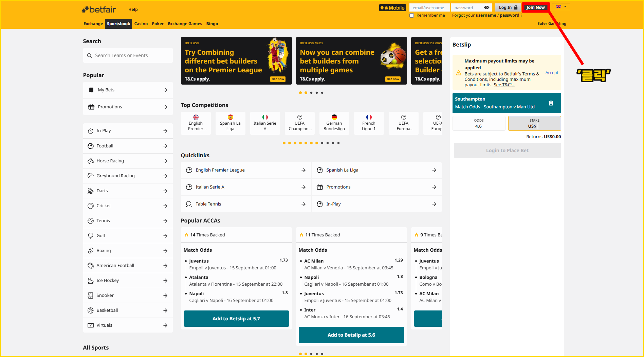Image resolution: width=644 pixels, height=357 pixels.
Task: Switch to the Bingo tab
Action: [x=212, y=24]
